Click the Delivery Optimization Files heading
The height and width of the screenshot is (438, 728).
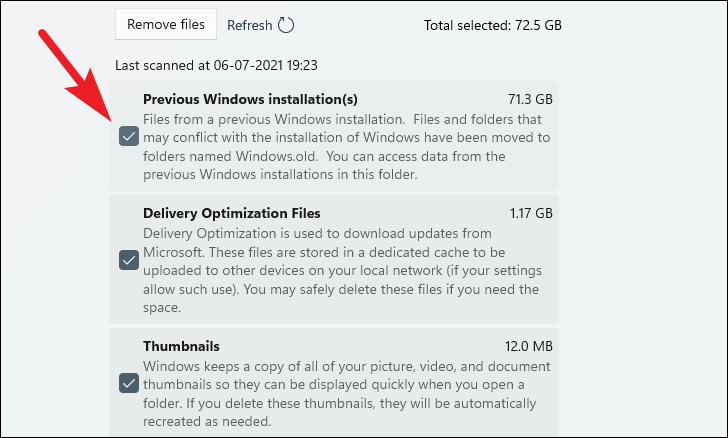232,213
